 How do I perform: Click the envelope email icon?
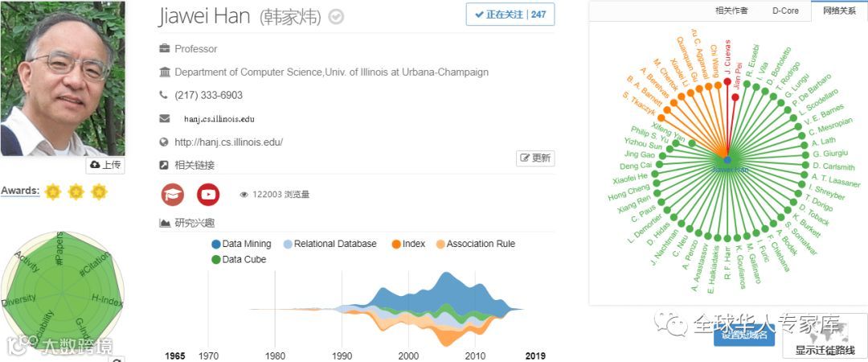pos(165,118)
